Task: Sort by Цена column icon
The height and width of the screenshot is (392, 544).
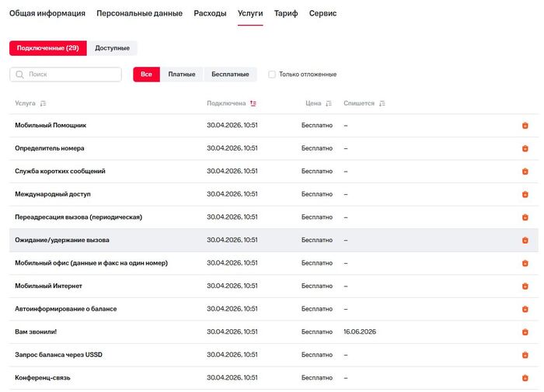Action: pos(329,103)
